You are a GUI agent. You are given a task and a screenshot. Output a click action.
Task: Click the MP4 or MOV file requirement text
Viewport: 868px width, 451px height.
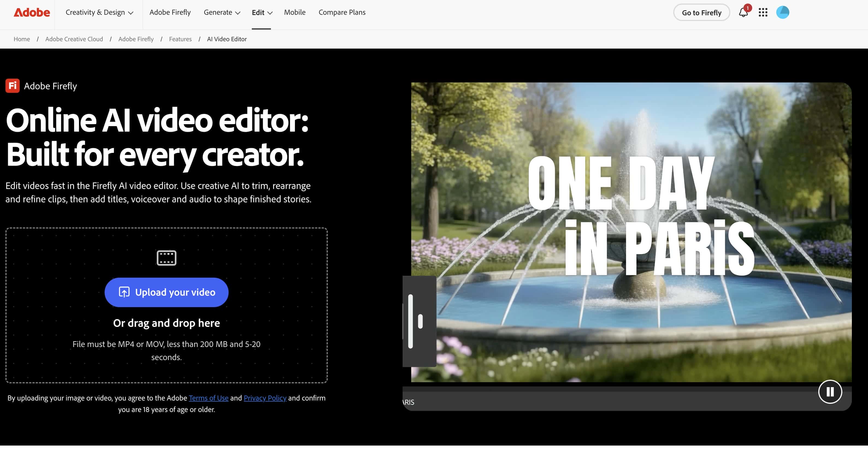pyautogui.click(x=166, y=351)
